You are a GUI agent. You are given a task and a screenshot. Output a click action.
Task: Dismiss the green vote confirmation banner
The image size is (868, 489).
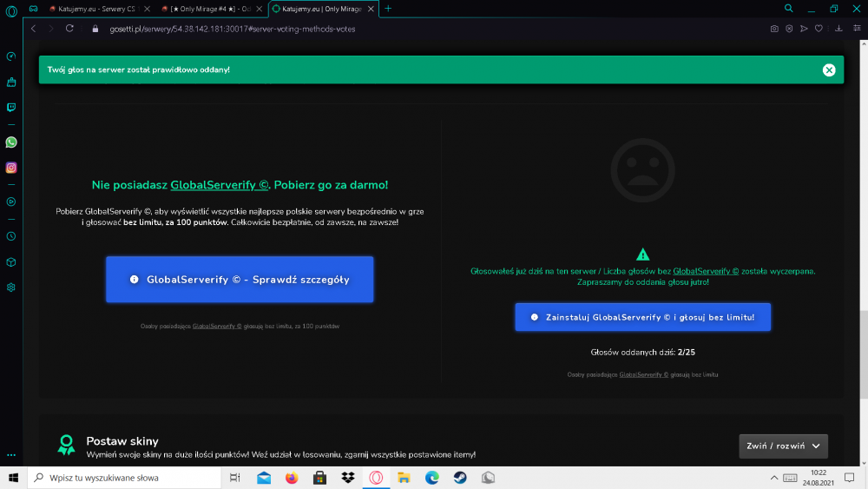tap(829, 69)
